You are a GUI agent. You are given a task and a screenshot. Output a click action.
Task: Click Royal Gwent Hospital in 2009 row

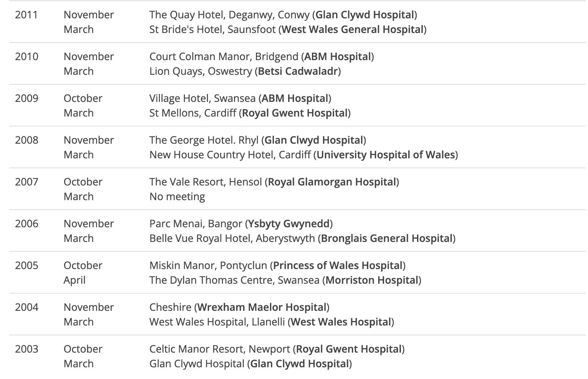click(x=295, y=113)
